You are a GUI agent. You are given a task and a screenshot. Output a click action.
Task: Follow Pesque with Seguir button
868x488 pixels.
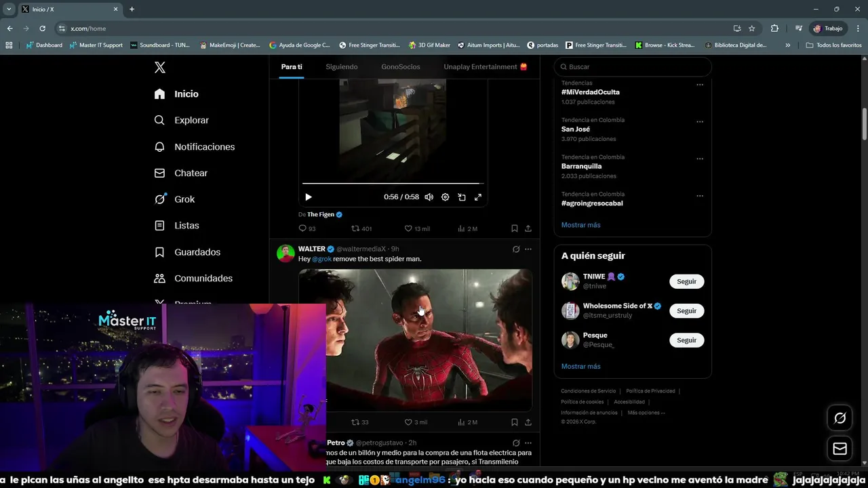click(686, 340)
